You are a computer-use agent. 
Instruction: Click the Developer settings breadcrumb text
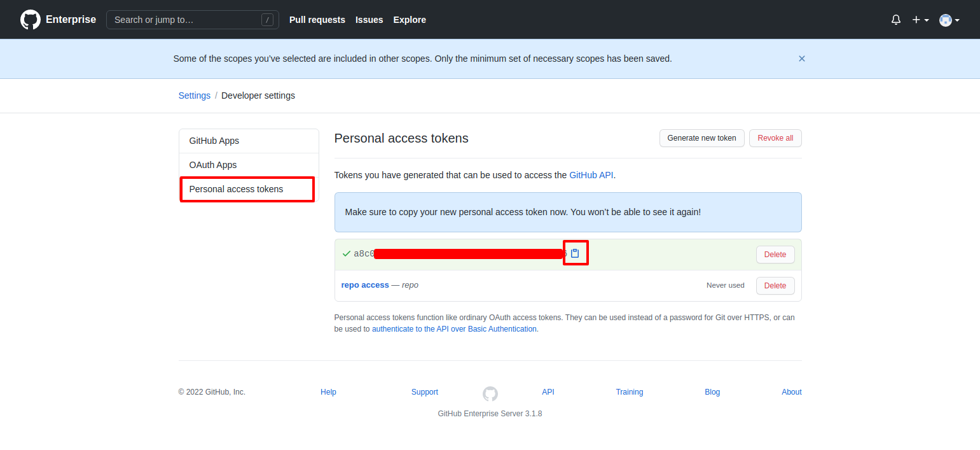[x=258, y=95]
